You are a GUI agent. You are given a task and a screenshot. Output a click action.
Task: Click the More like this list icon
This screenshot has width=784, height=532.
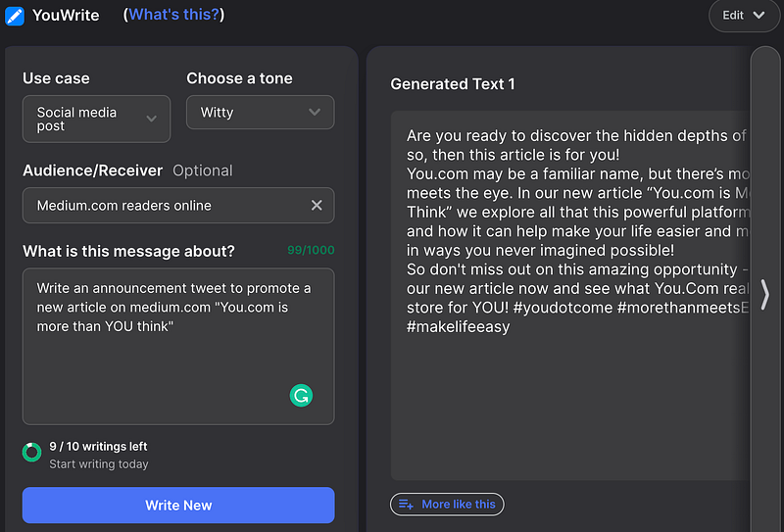pyautogui.click(x=407, y=505)
